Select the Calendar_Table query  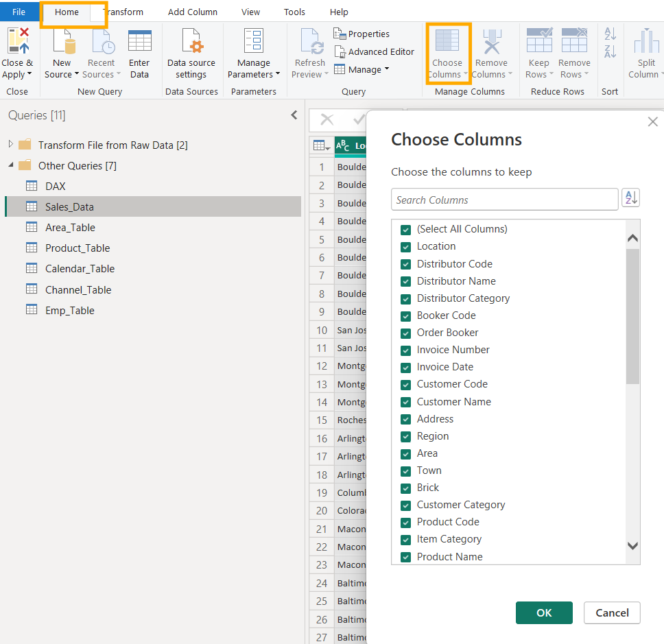[x=80, y=269]
